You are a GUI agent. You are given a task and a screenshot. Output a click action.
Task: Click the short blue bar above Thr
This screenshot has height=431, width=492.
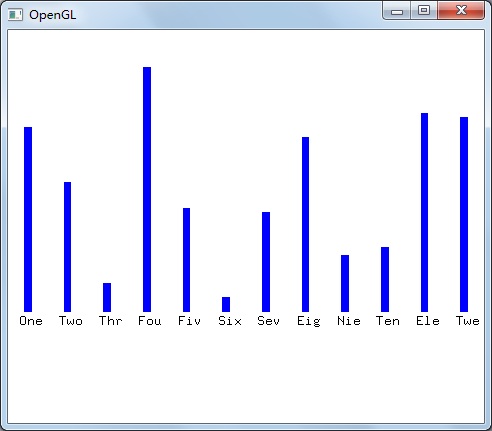(x=107, y=297)
